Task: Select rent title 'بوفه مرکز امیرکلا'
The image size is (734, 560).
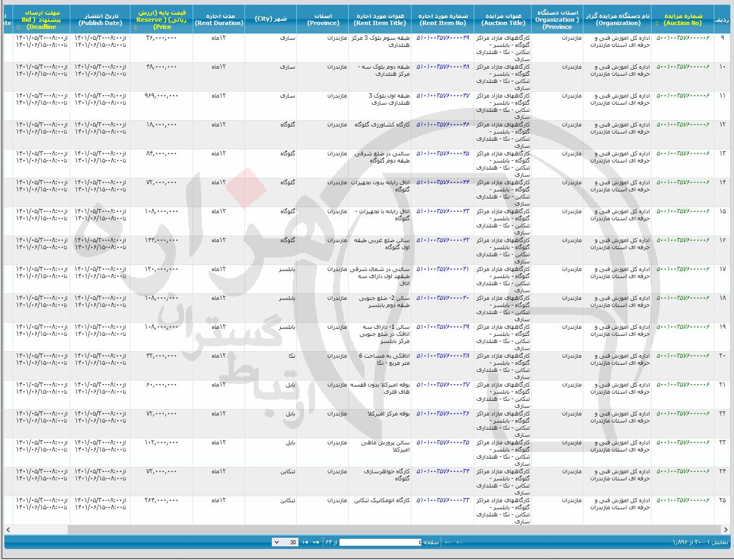Action: click(389, 414)
